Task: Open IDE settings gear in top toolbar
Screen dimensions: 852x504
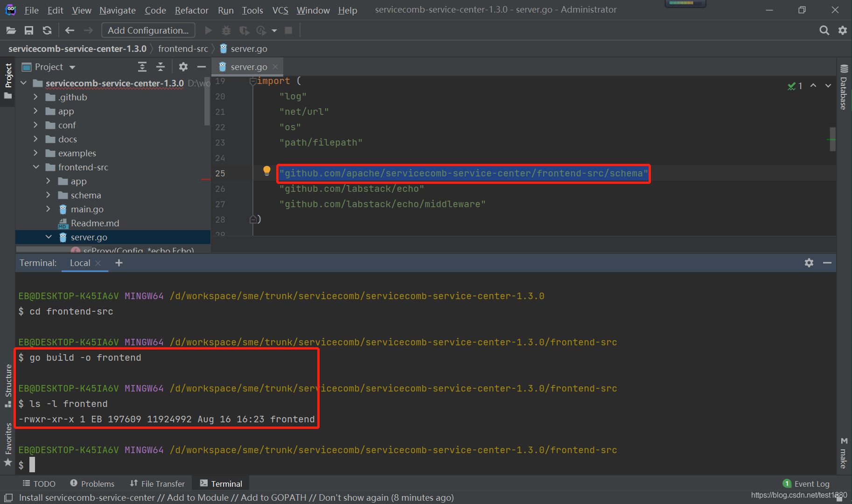Action: pos(843,30)
